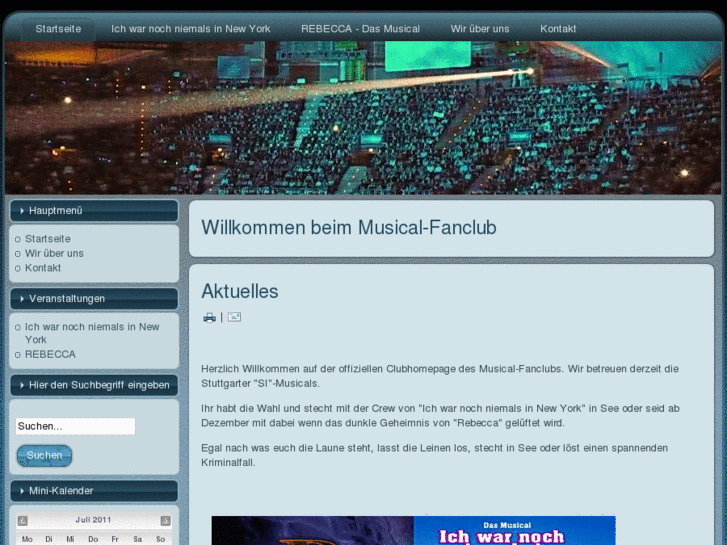The width and height of the screenshot is (727, 545).
Task: Click the 'Juli 2011' calendar month label
Action: click(x=93, y=520)
